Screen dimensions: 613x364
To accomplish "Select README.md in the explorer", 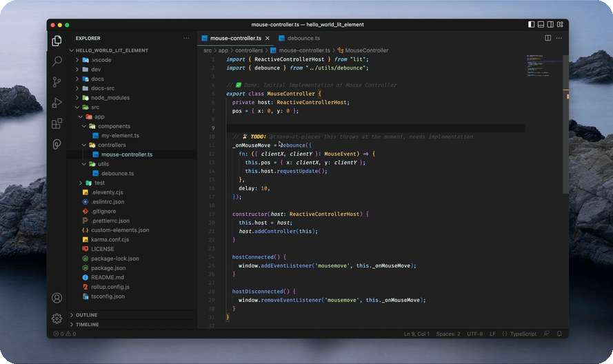I will (107, 277).
